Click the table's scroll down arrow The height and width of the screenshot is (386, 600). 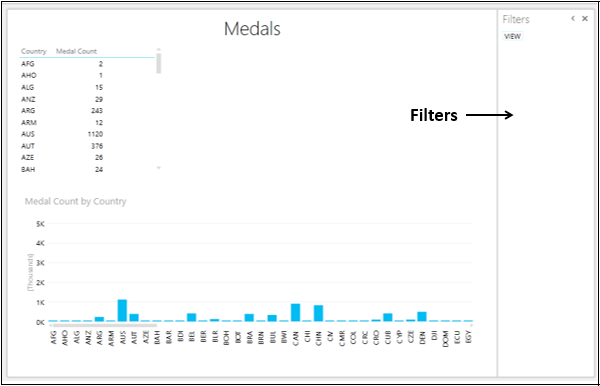[159, 168]
